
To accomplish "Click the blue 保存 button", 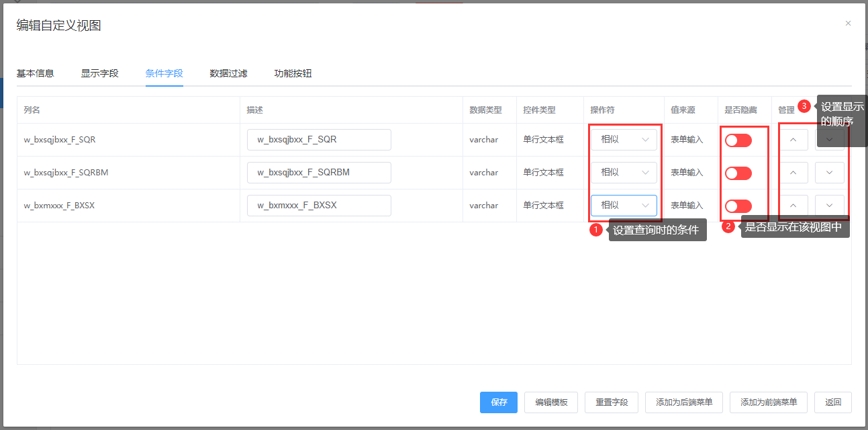I will click(499, 402).
